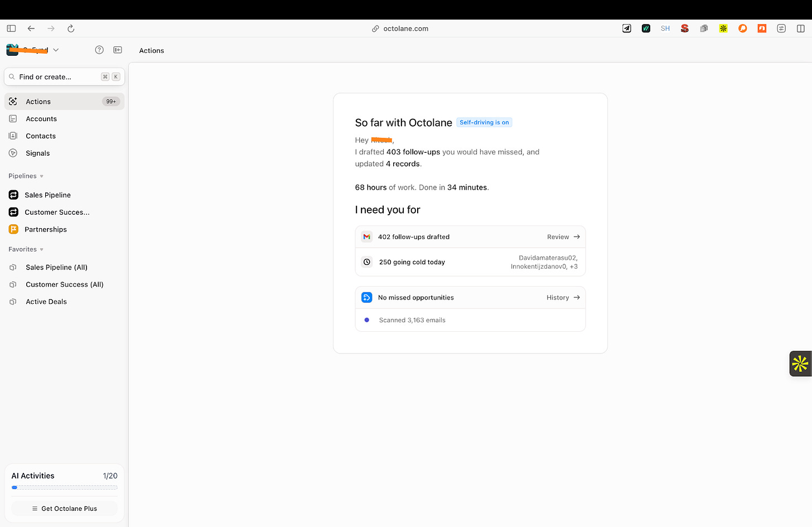Click the clock icon beside going cold
Screen dimensions: 812x527
(x=367, y=262)
